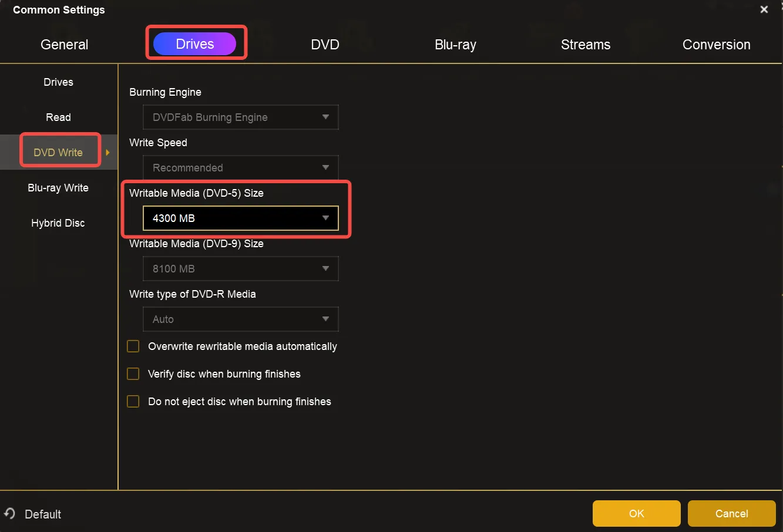
Task: Select the Conversion tab
Action: (716, 45)
